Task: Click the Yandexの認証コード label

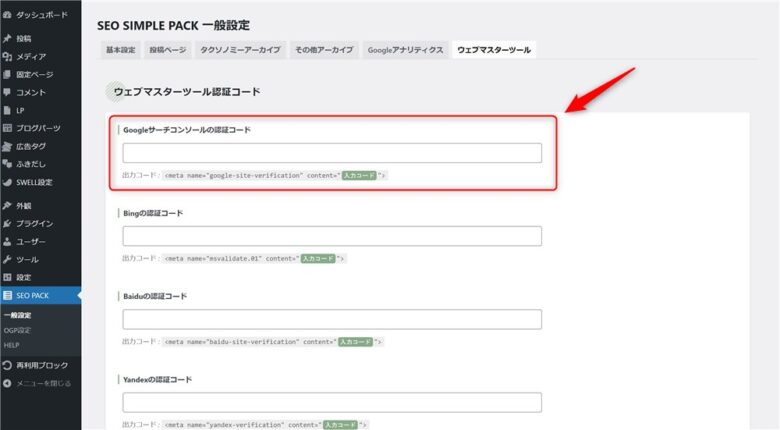Action: click(x=158, y=379)
